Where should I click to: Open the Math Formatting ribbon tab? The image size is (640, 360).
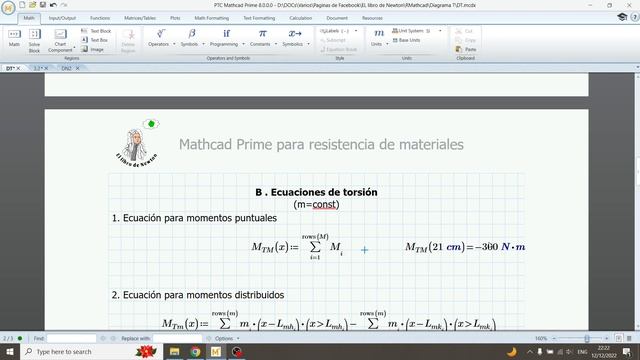click(211, 18)
